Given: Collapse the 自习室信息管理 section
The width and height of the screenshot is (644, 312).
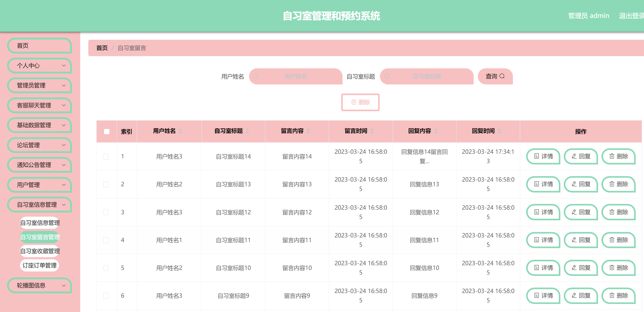Looking at the screenshot, I should pyautogui.click(x=39, y=205).
